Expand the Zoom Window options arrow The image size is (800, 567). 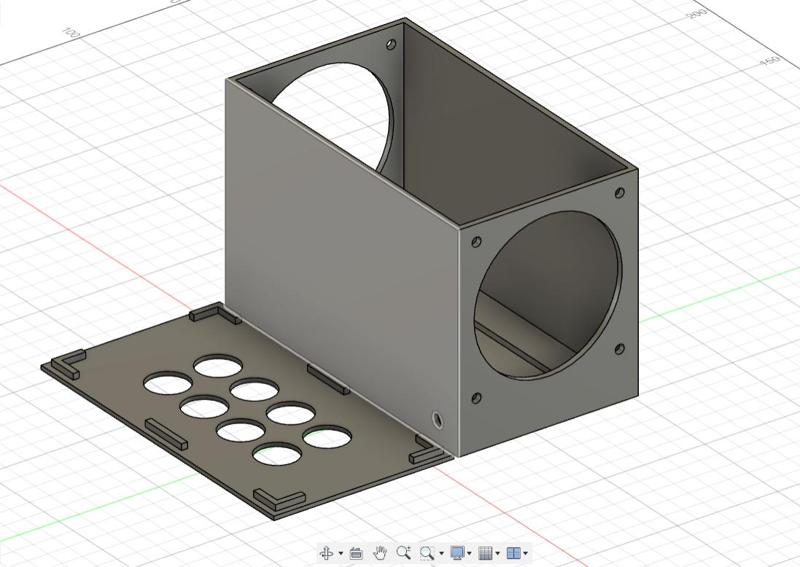tap(441, 553)
